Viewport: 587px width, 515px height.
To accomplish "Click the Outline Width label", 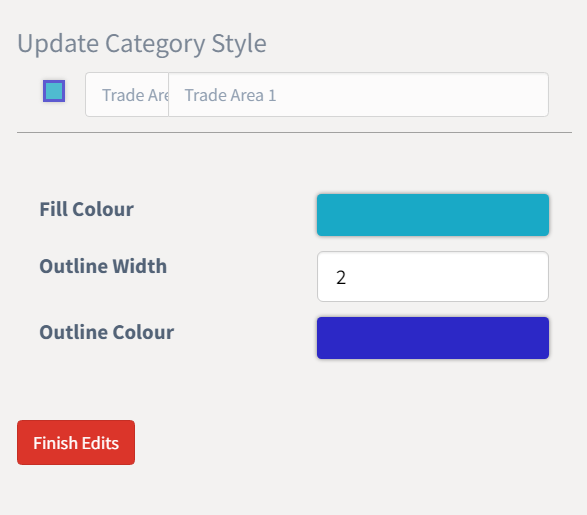I will pyautogui.click(x=103, y=266).
